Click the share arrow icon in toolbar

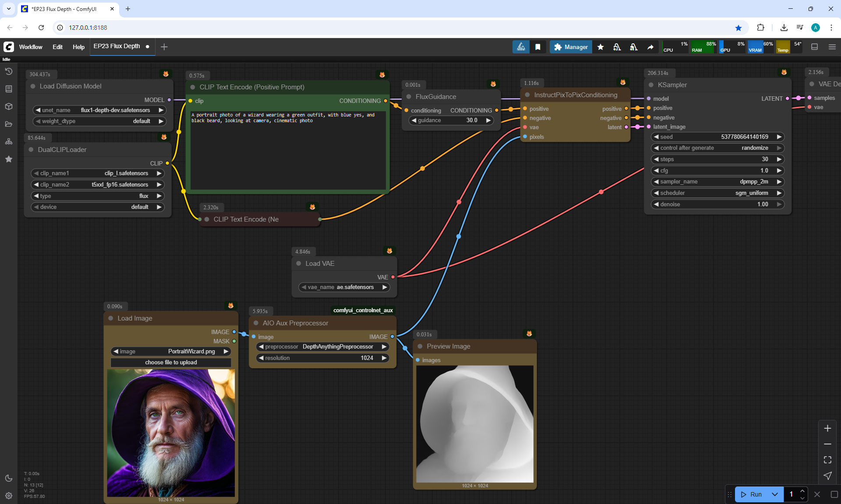[650, 47]
